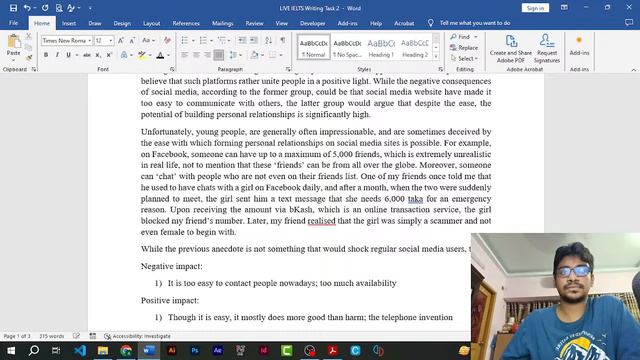This screenshot has height=360, width=640.
Task: Create and Share Adobe PDF
Action: (x=511, y=49)
